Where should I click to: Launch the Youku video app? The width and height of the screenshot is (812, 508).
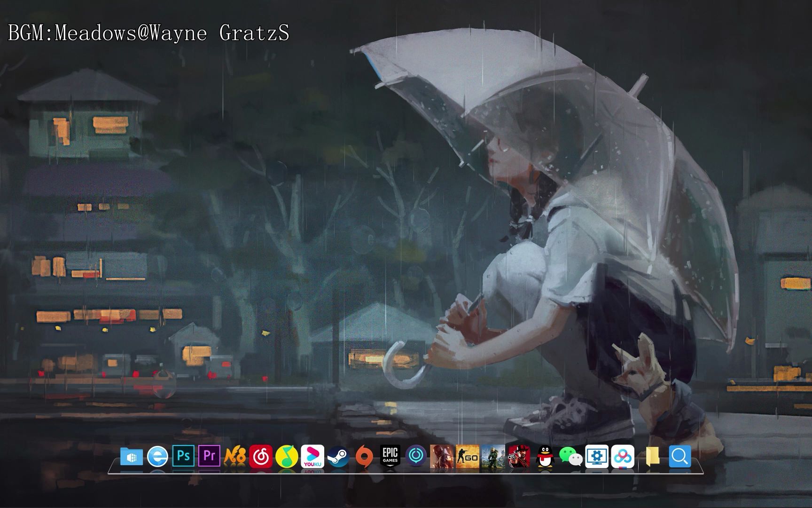(312, 457)
